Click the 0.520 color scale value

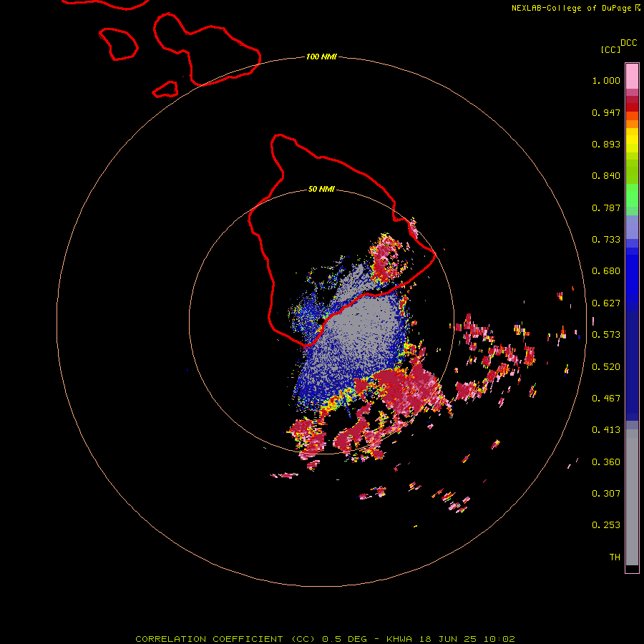pyautogui.click(x=606, y=367)
